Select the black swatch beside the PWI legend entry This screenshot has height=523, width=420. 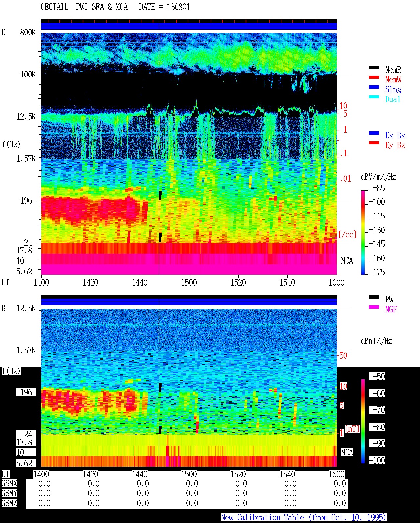point(374,297)
